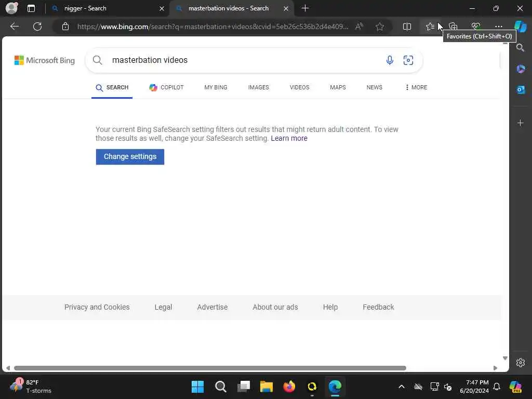
Task: Go back to the previous page
Action: (x=15, y=26)
